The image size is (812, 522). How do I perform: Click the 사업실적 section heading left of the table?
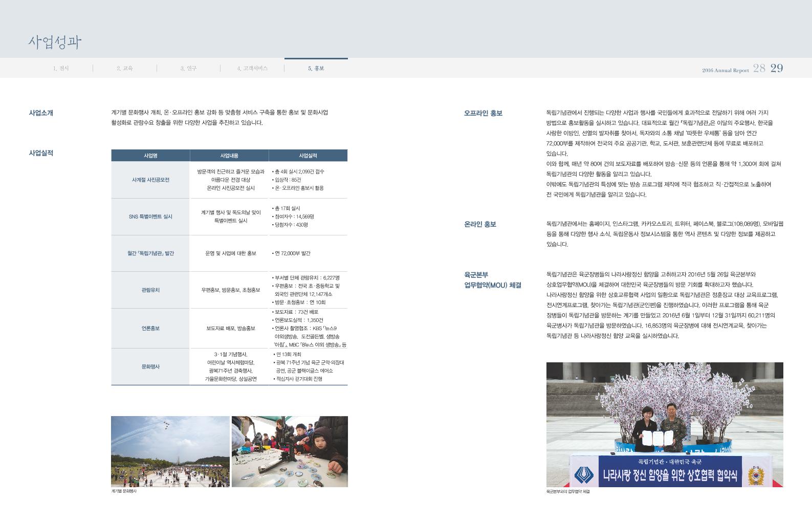point(41,153)
